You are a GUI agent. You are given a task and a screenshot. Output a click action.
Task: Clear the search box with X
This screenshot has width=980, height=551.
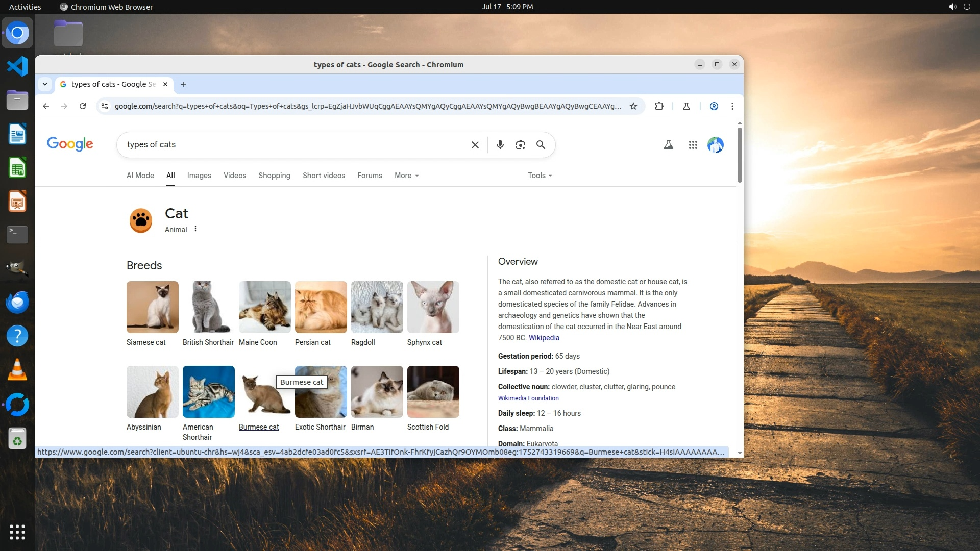[x=475, y=145]
